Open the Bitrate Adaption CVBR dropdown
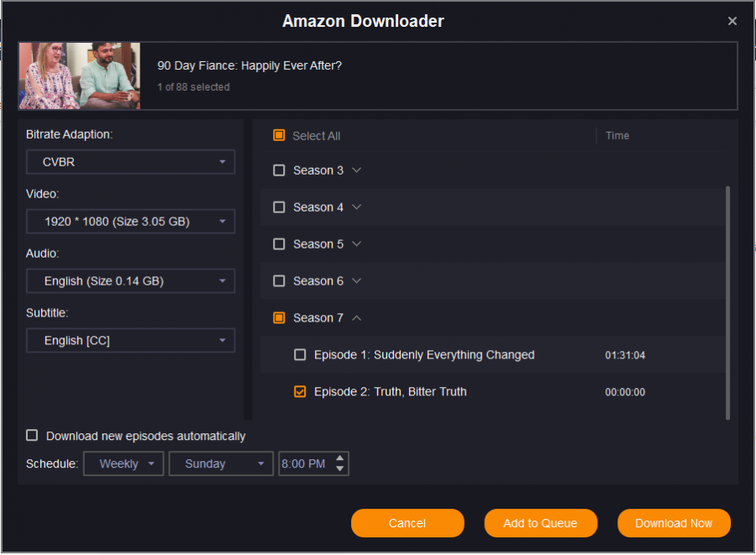 (x=130, y=162)
